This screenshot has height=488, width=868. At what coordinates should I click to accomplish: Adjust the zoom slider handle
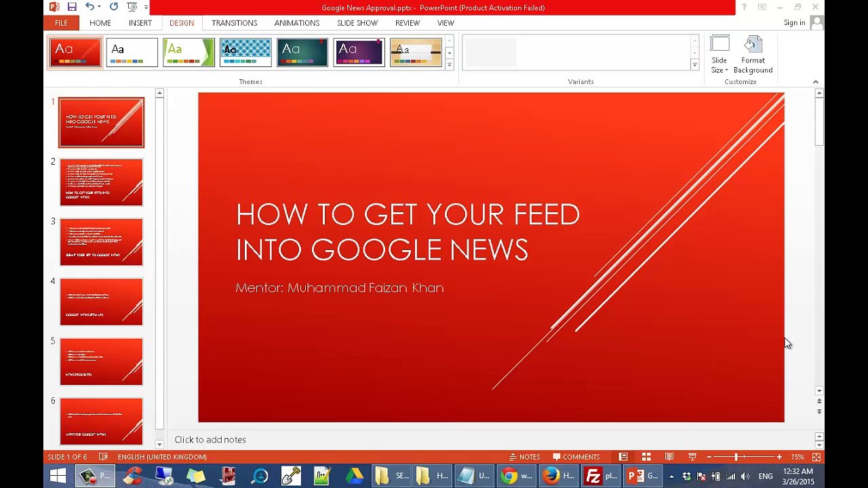tap(736, 457)
